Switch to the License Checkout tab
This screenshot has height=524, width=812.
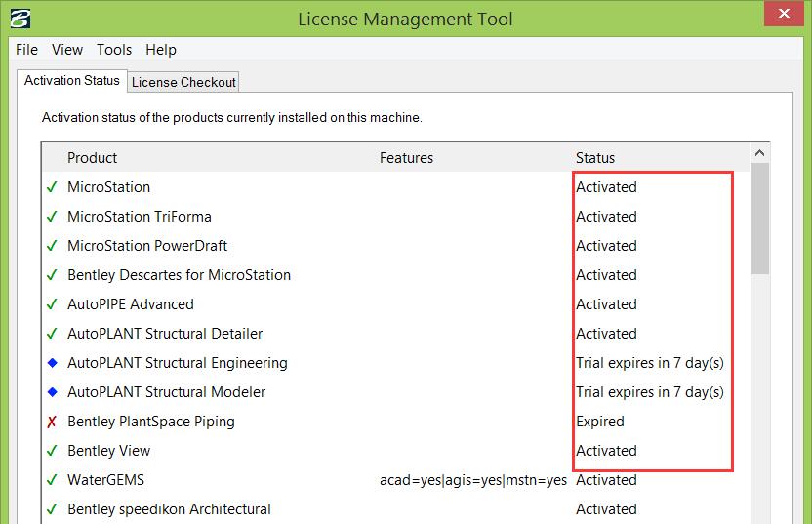183,82
